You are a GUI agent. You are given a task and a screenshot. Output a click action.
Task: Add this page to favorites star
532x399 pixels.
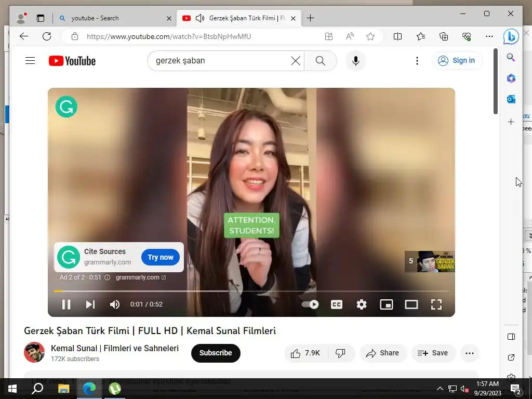tap(370, 36)
